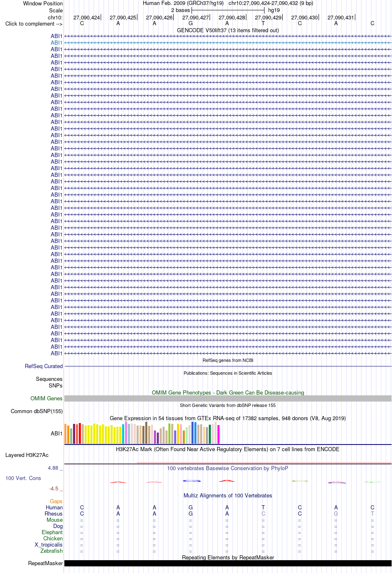Click the Chicken alignment row label
Image resolution: width=392 pixels, height=573 pixels.
pyautogui.click(x=53, y=538)
